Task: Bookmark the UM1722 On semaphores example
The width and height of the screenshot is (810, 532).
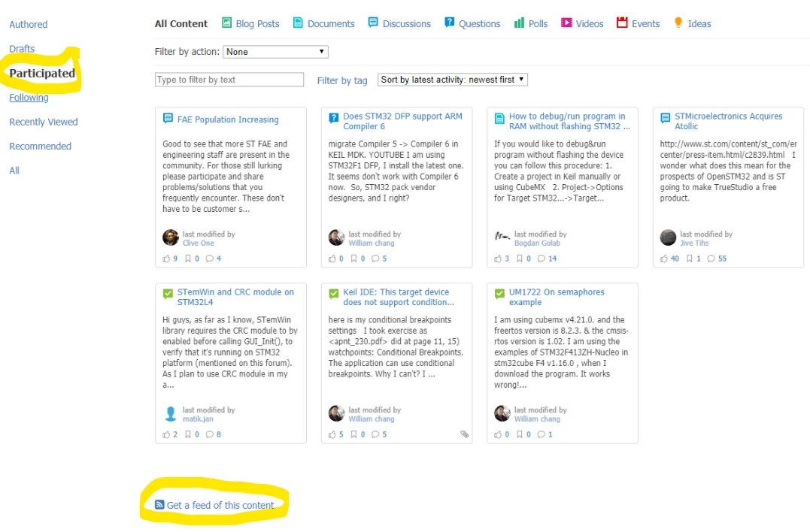Action: click(x=520, y=434)
